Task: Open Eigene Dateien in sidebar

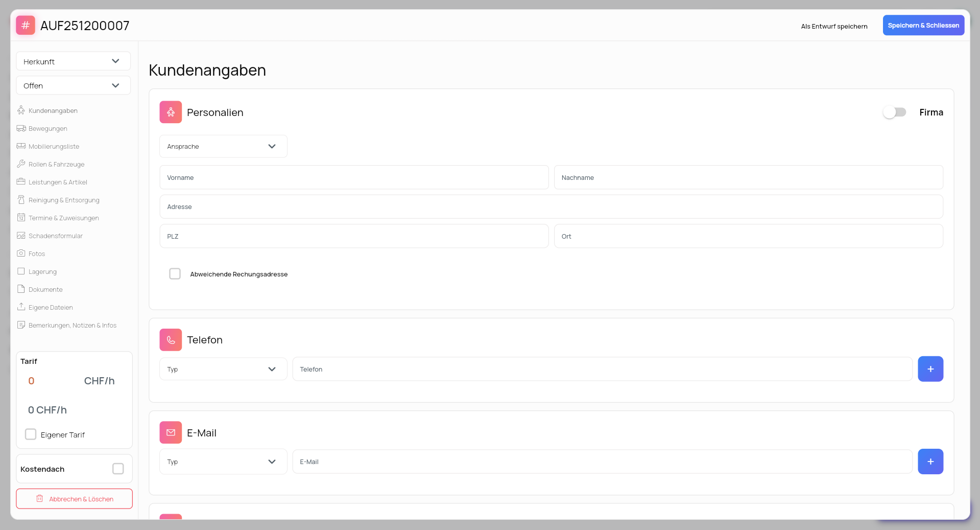Action: click(51, 308)
